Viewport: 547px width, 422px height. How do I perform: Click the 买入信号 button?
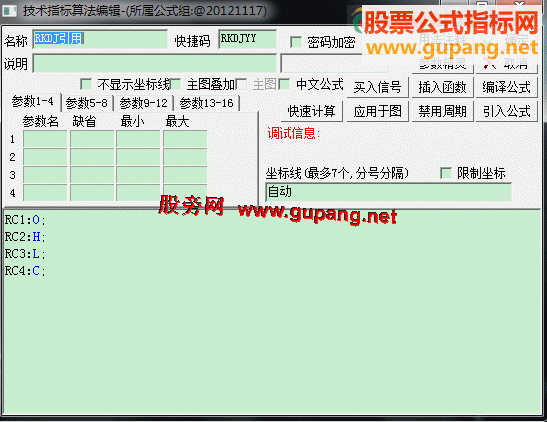(x=377, y=87)
